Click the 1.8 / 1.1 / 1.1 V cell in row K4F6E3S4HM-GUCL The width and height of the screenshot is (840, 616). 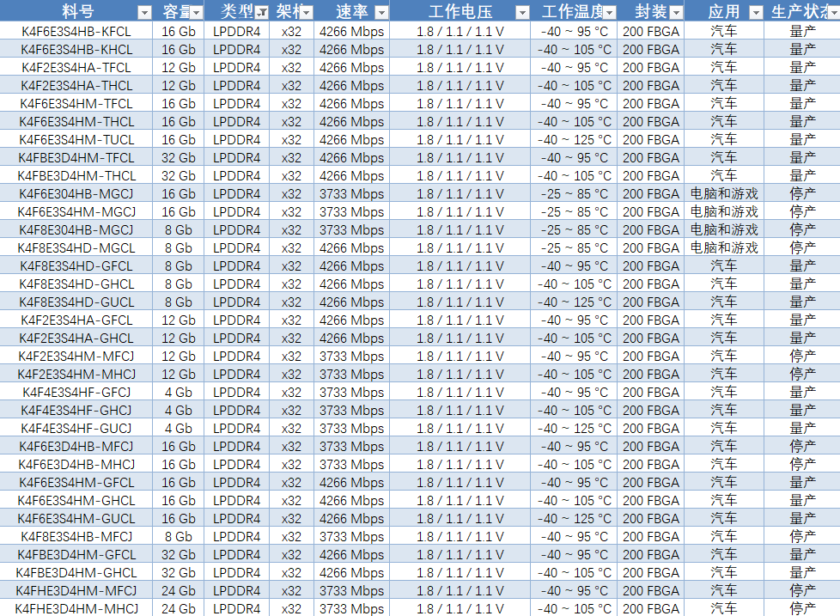point(460,519)
